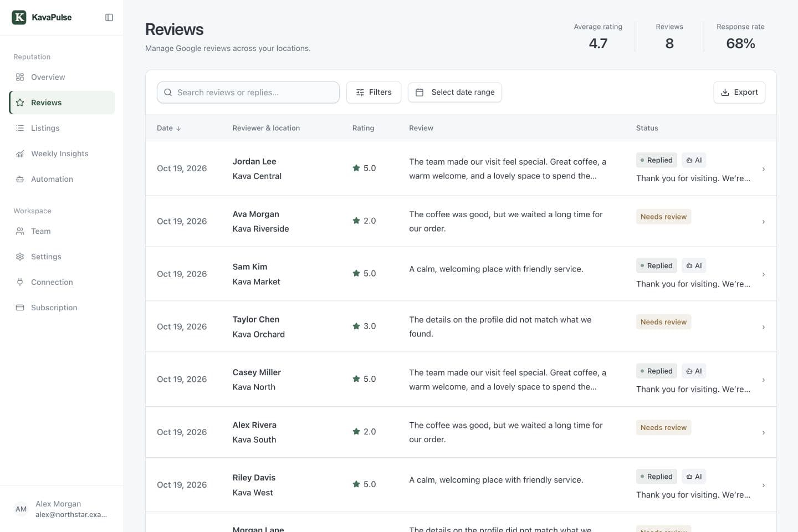This screenshot has height=532, width=798.
Task: Click the Settings gear icon
Action: tap(20, 257)
